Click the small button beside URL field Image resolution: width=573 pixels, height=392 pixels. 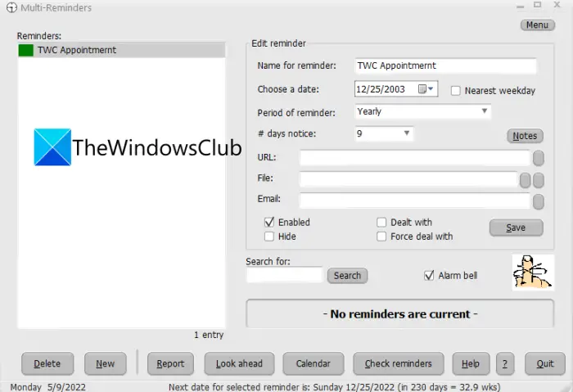pos(539,158)
